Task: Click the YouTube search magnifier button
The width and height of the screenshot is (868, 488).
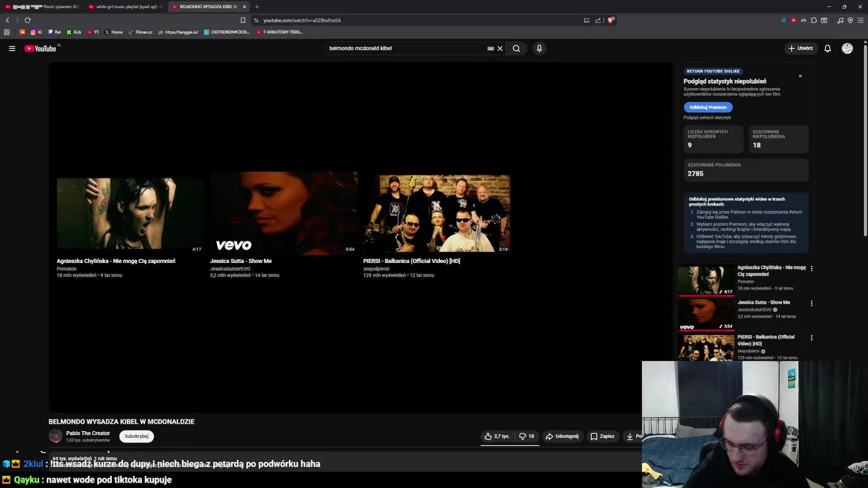Action: click(x=516, y=48)
